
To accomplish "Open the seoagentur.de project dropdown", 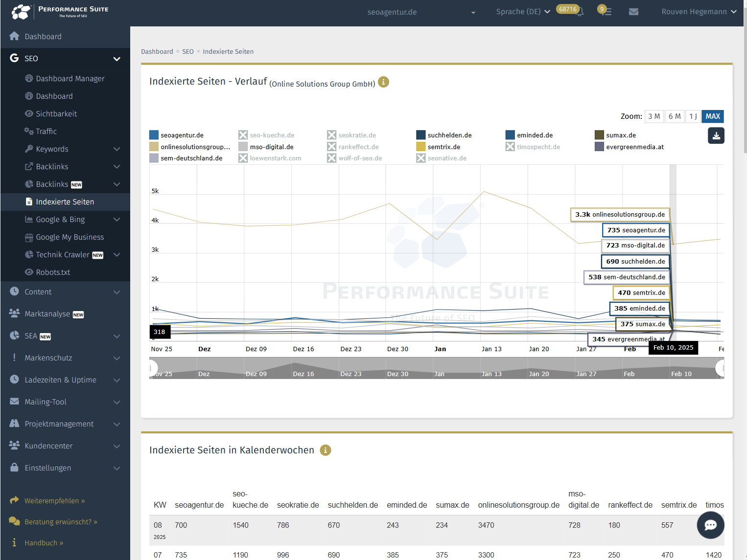I will (421, 12).
